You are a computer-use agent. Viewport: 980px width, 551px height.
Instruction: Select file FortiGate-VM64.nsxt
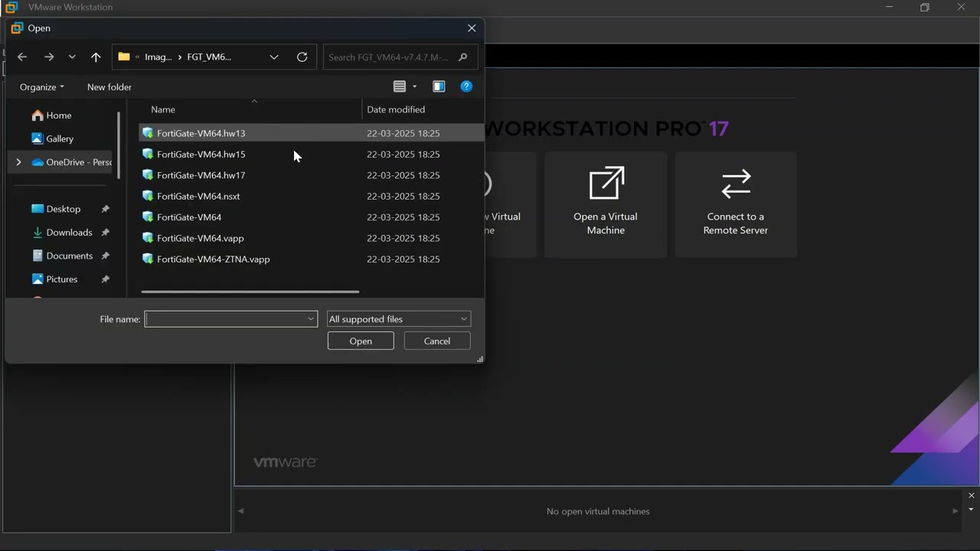(x=311, y=196)
